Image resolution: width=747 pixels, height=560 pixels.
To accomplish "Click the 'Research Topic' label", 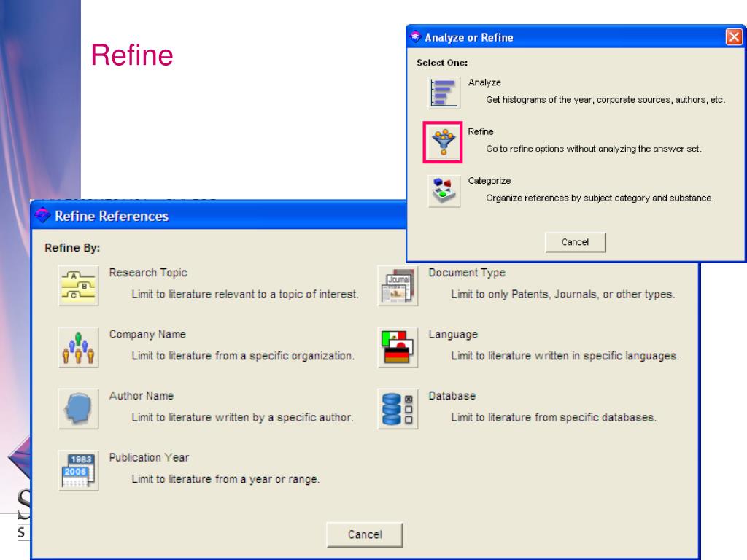I will coord(148,273).
